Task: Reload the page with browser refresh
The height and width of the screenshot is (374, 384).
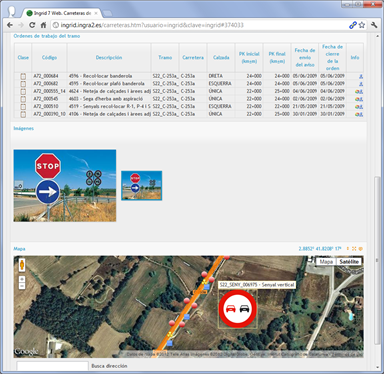Action: (32, 25)
